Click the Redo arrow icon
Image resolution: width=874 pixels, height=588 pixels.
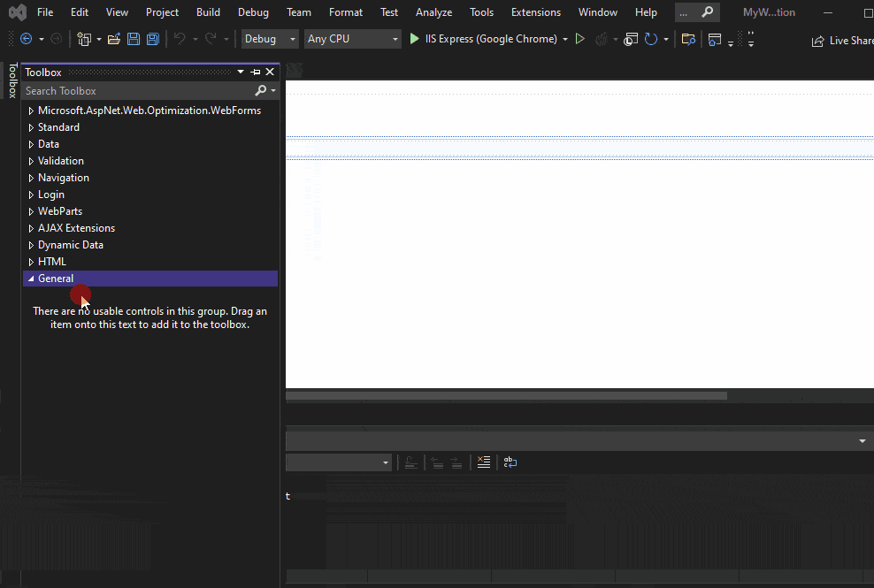211,38
